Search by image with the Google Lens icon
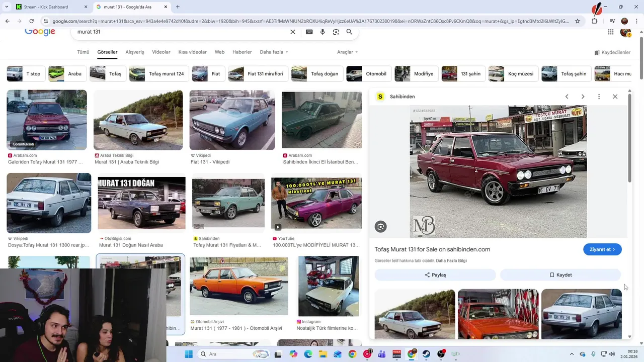Viewport: 644px width, 362px height. point(336,32)
